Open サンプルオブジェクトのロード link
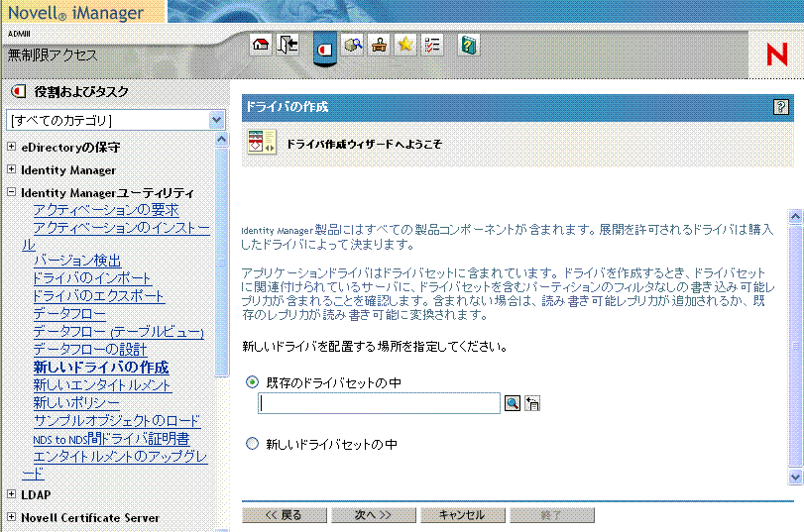The height and width of the screenshot is (532, 804). 117,421
